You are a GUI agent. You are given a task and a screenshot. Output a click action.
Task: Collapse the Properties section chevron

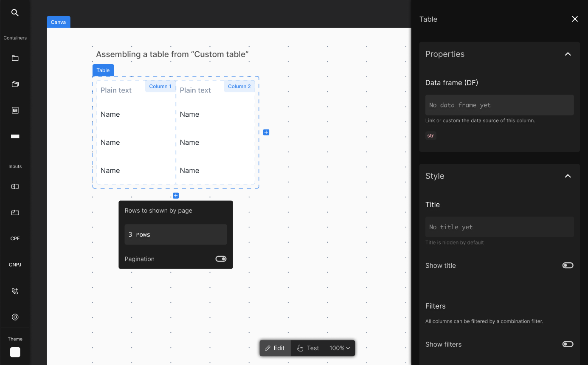coord(568,54)
